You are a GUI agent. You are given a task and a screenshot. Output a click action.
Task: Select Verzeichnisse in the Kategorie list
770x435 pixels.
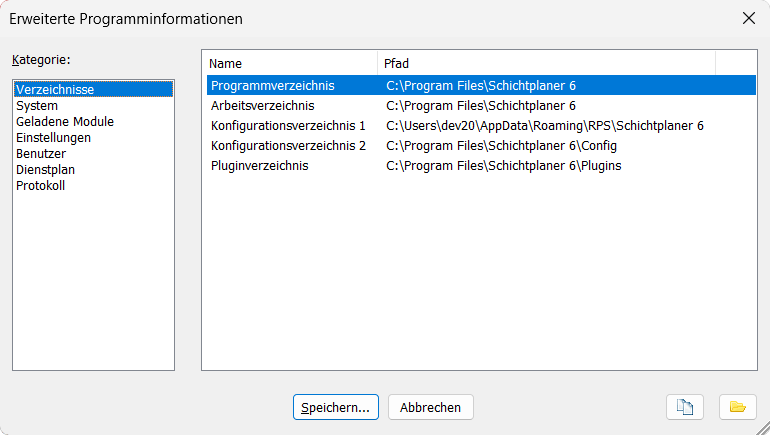(93, 89)
